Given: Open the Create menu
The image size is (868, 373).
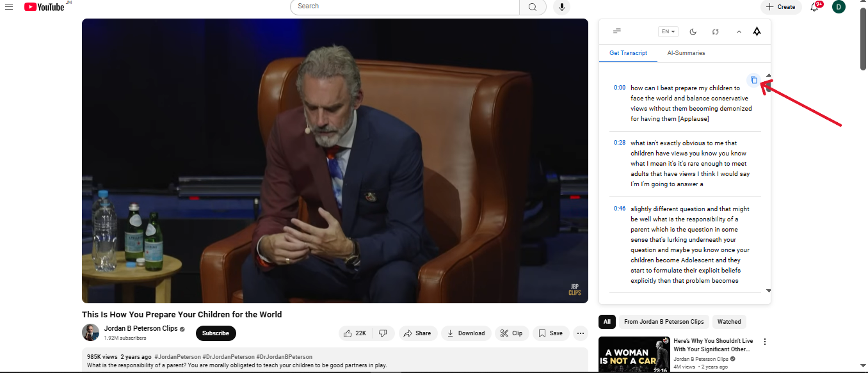Looking at the screenshot, I should click(x=781, y=7).
